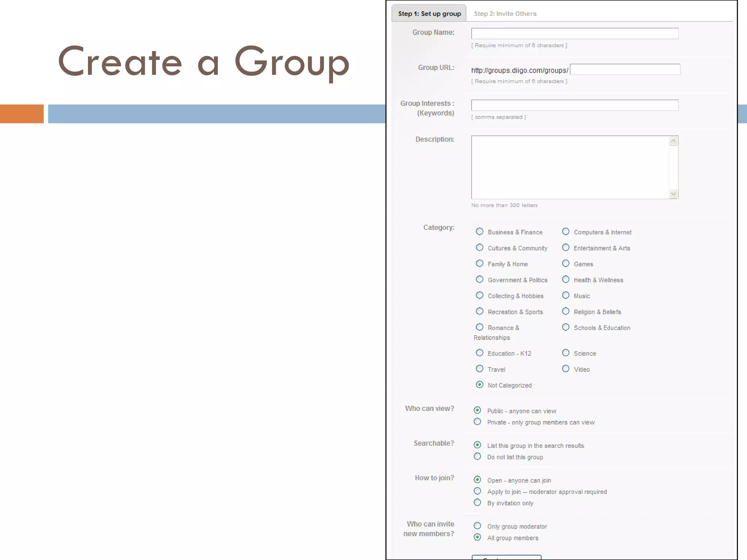The height and width of the screenshot is (560, 747).
Task: Choose Only group moderator can invite
Action: pos(477,526)
